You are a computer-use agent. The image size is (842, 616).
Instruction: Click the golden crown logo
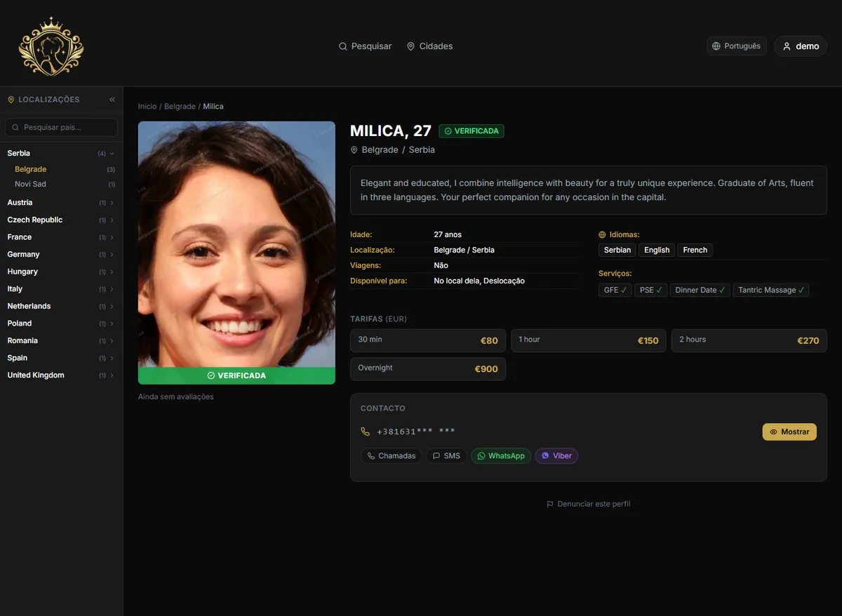coord(51,46)
